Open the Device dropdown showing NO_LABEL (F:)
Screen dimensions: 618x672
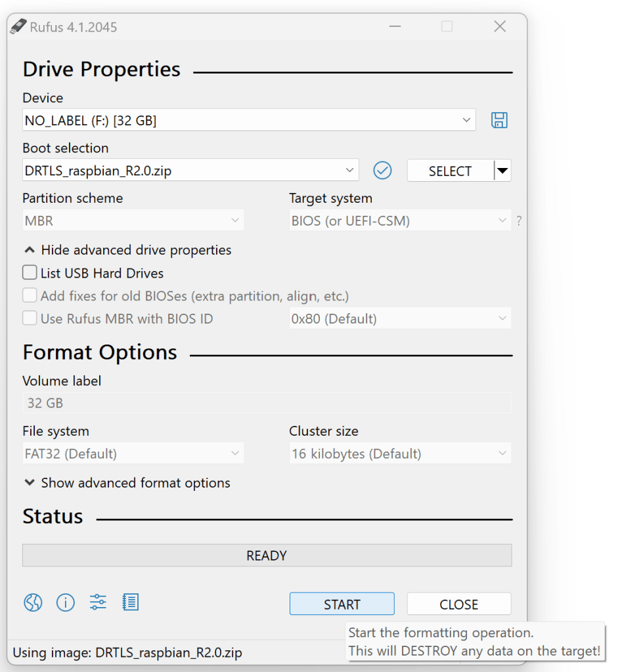point(249,120)
